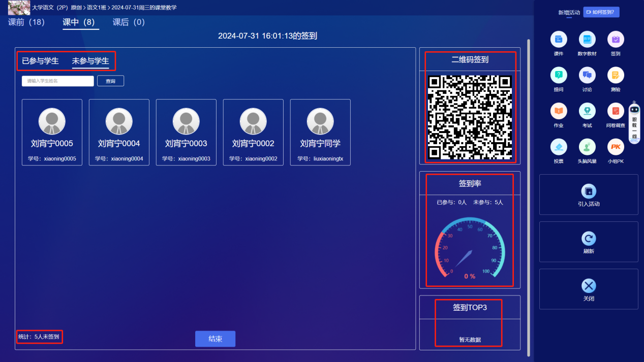Image resolution: width=644 pixels, height=362 pixels.
Task: Select the 刘宵宁0003 student card
Action: click(x=186, y=132)
